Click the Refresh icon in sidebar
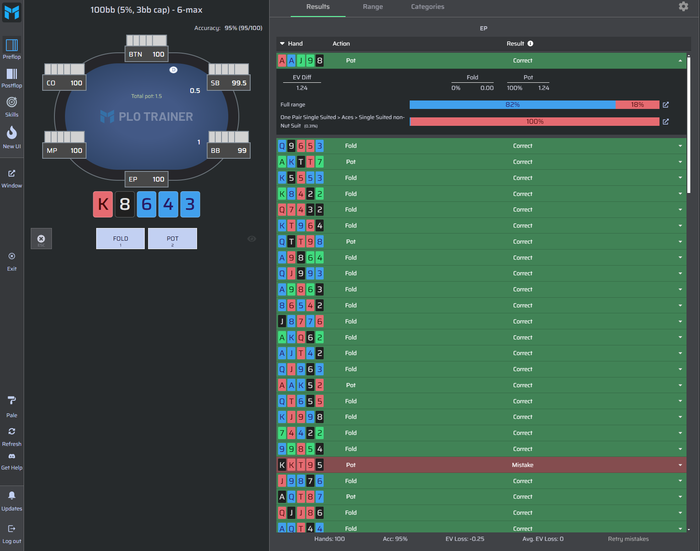This screenshot has height=551, width=700. (12, 431)
